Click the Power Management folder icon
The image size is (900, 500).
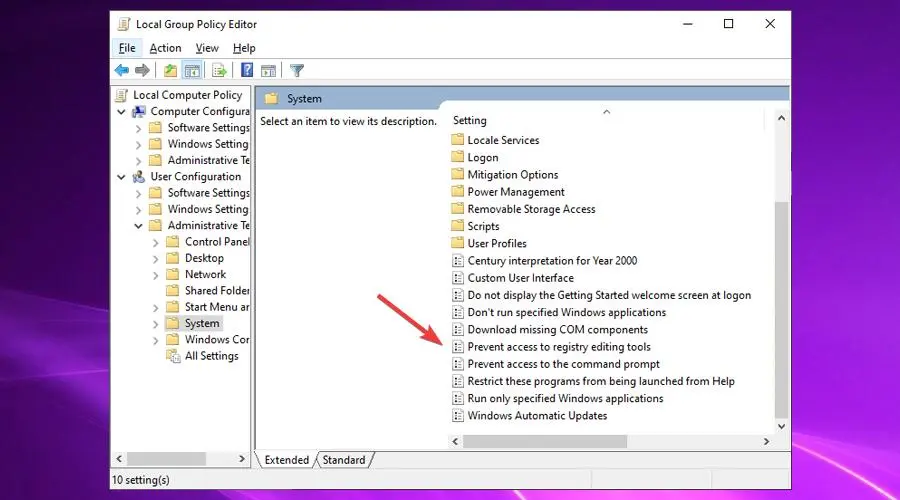point(457,191)
